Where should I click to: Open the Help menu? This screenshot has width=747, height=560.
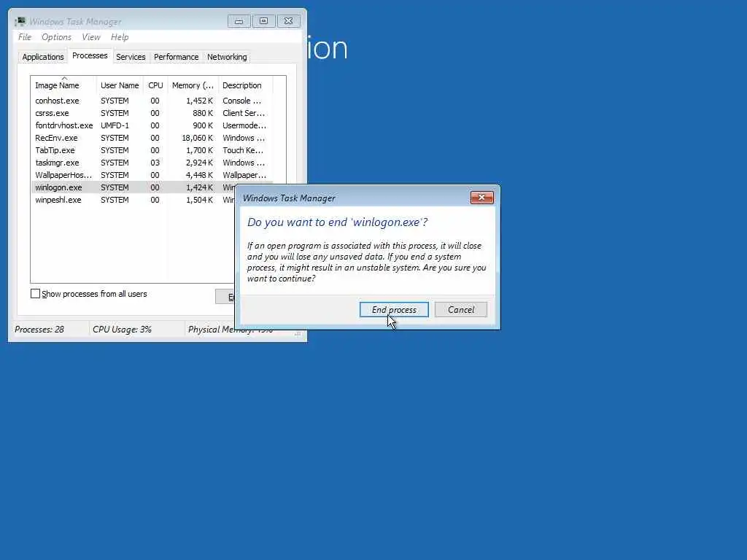(x=120, y=37)
